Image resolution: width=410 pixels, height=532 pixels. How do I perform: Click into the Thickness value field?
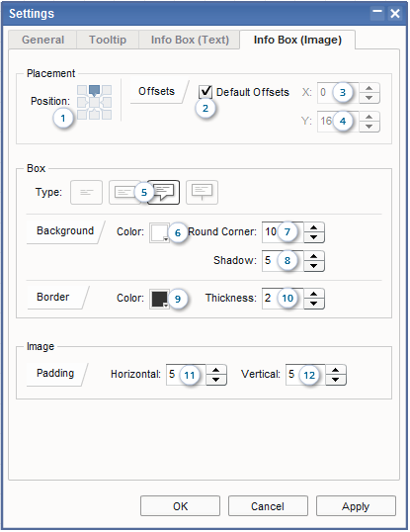click(283, 299)
